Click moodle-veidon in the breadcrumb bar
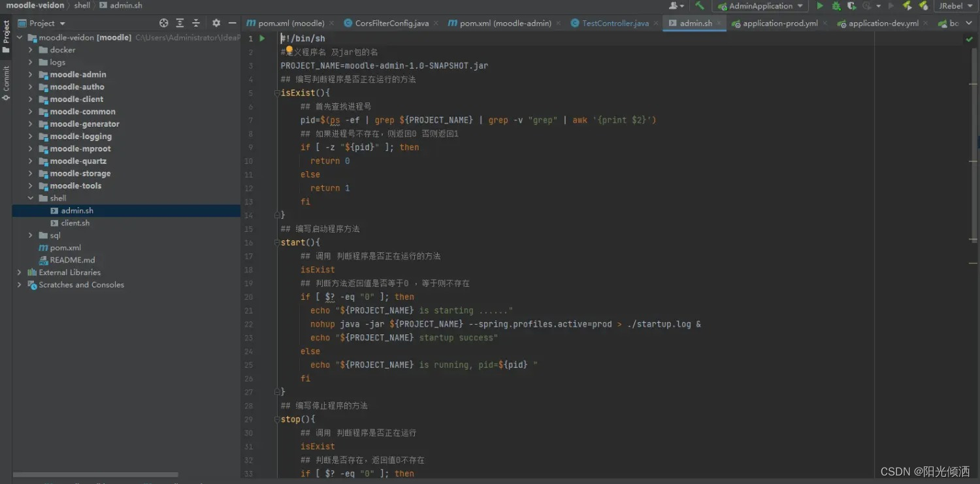The image size is (980, 484). click(35, 5)
